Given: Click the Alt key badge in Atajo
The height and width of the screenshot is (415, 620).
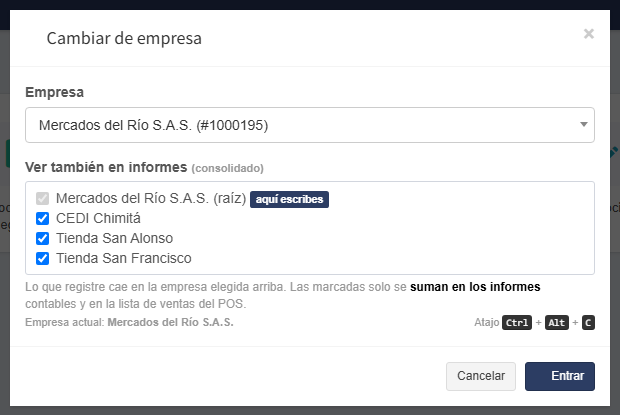Looking at the screenshot, I should click(557, 323).
